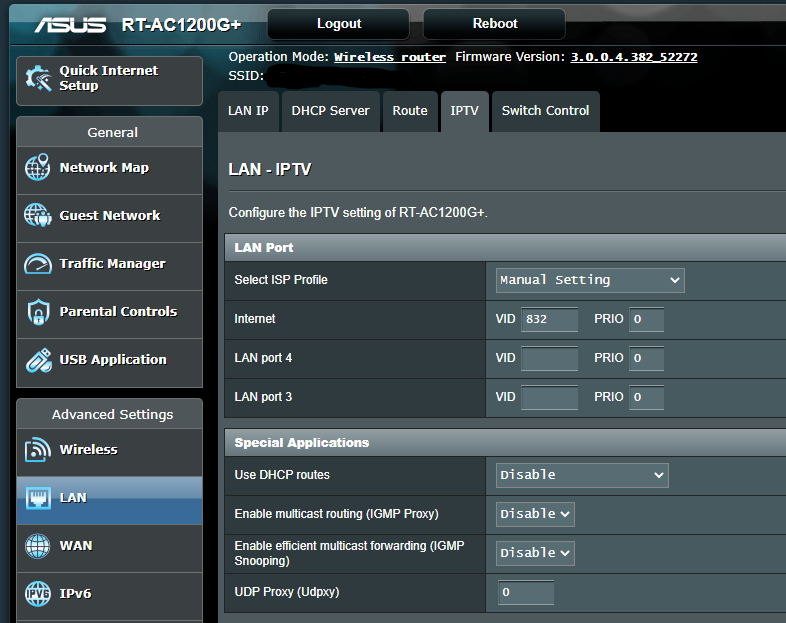The width and height of the screenshot is (786, 623).
Task: Open the Select ISP Profile dropdown
Action: [x=590, y=280]
